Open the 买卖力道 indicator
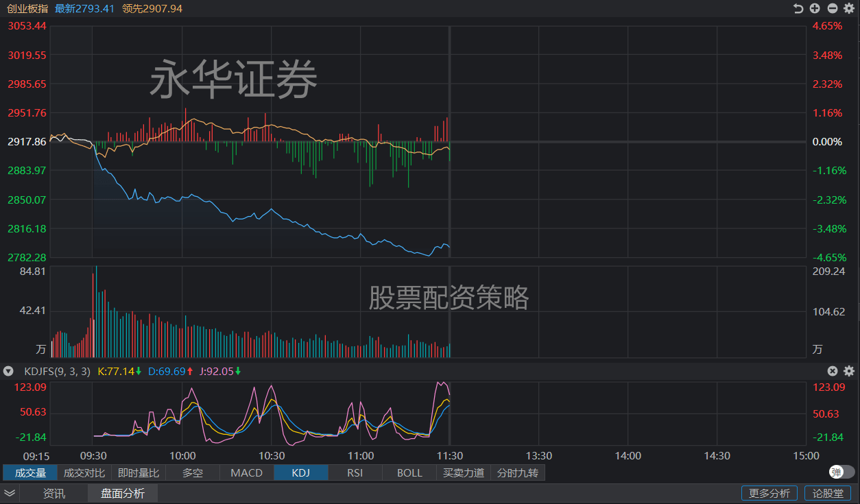Screen dimensions: 860x504 click(464, 472)
